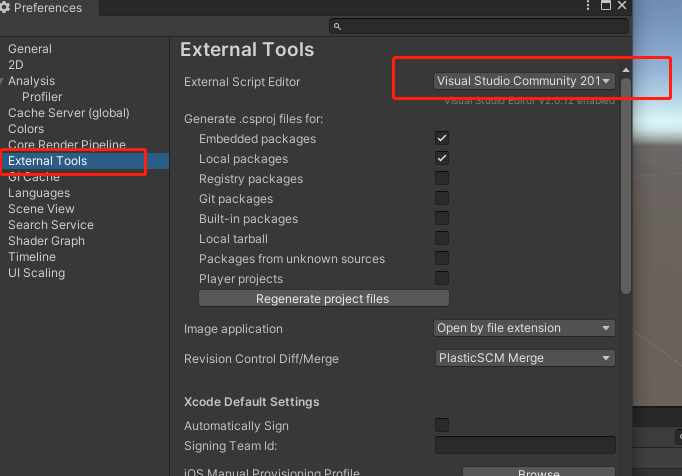This screenshot has height=476, width=682.
Task: Enable Player projects checkbox
Action: (x=442, y=278)
